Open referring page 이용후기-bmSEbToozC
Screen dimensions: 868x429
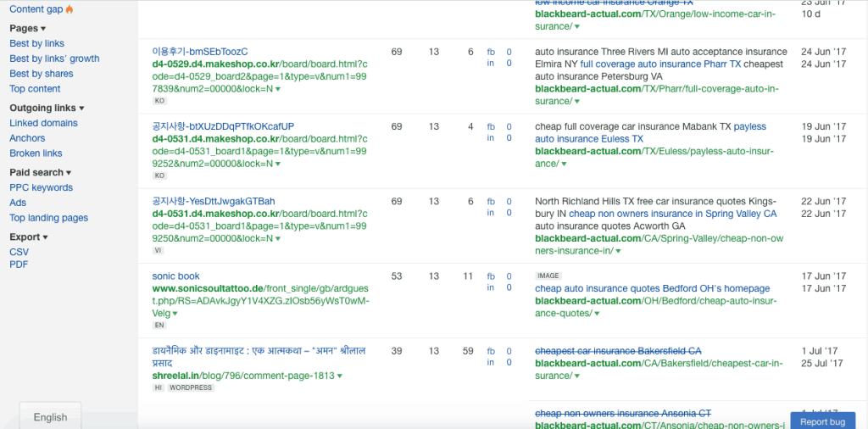pyautogui.click(x=200, y=52)
